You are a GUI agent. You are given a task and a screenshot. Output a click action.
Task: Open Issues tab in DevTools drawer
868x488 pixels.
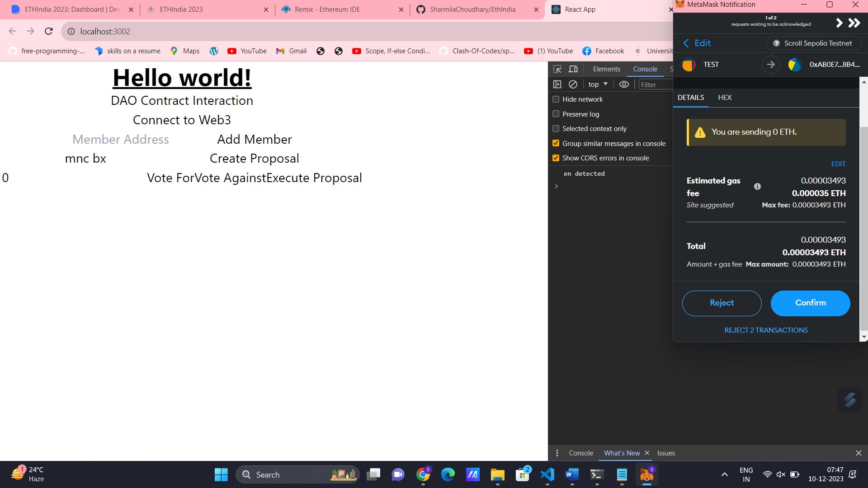(666, 453)
